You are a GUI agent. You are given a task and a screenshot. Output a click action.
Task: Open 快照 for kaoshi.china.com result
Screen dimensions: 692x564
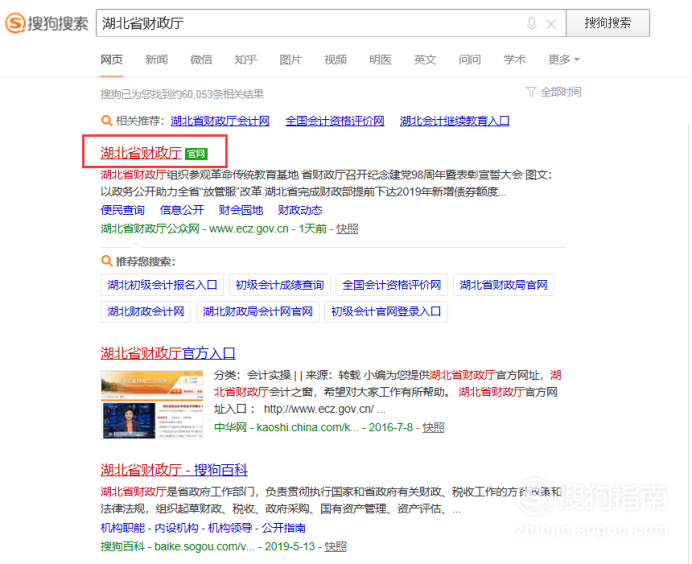point(433,427)
